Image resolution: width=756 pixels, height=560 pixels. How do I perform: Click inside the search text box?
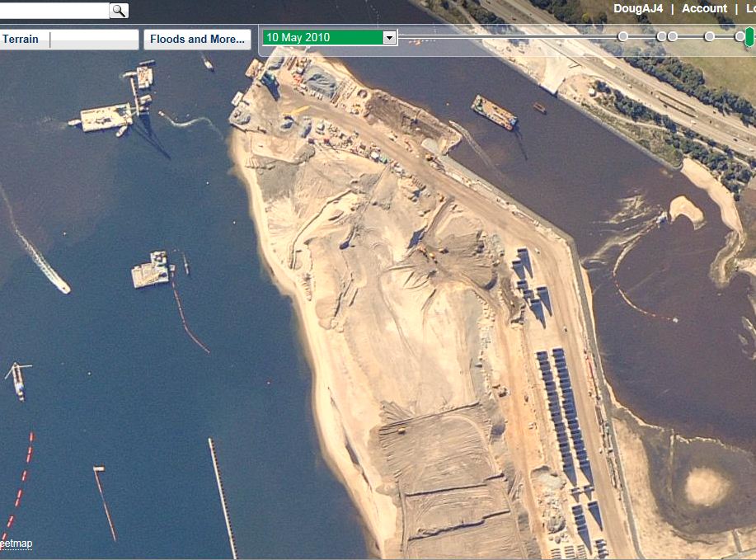point(54,10)
